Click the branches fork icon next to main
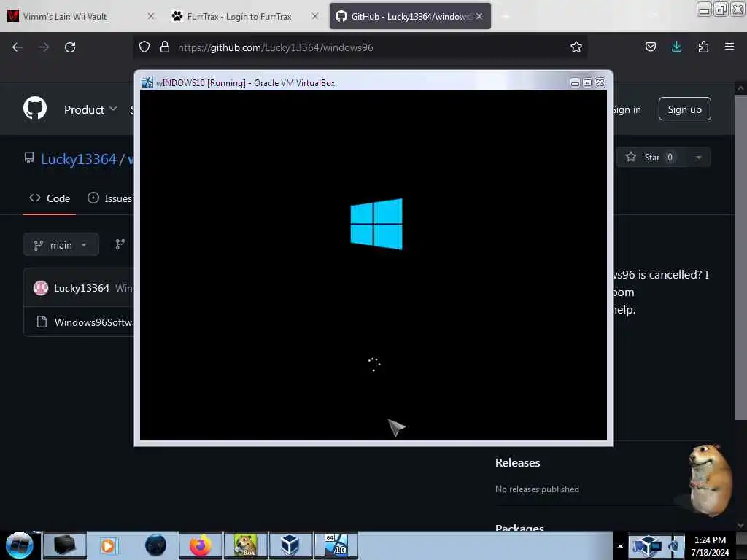747x560 pixels. pyautogui.click(x=120, y=245)
